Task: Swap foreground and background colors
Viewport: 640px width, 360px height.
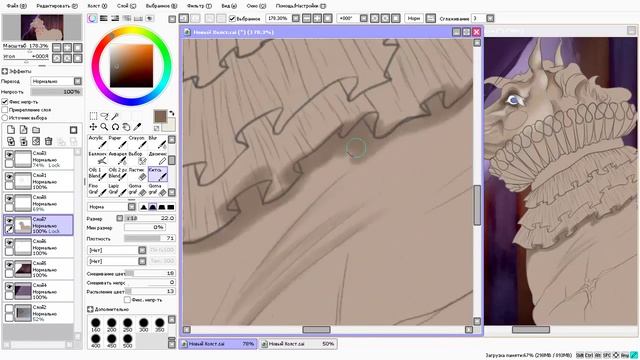Action: 172,113
